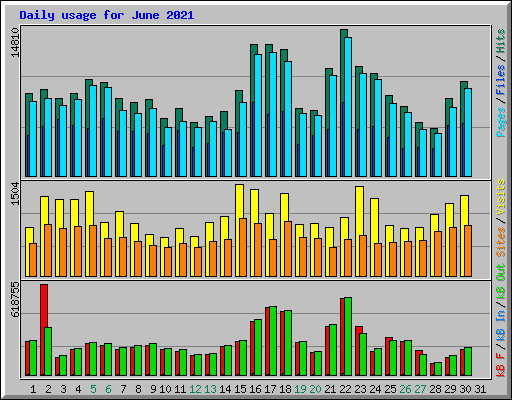Click day 31 on the x-axis

[x=480, y=389]
